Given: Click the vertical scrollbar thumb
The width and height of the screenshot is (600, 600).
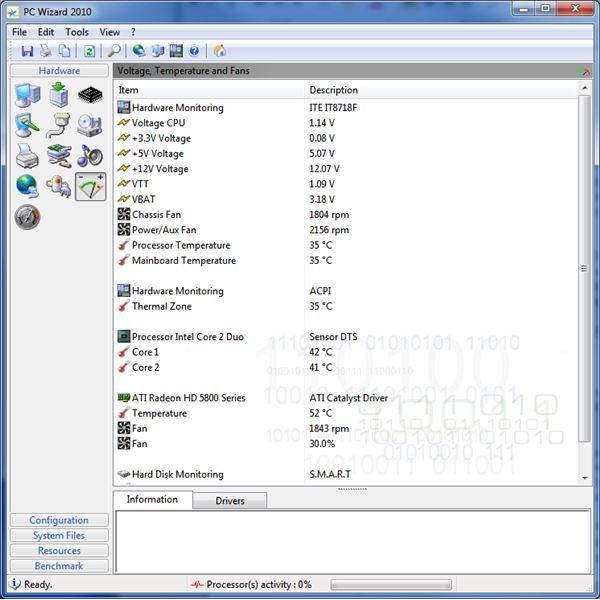Looking at the screenshot, I should 584,268.
